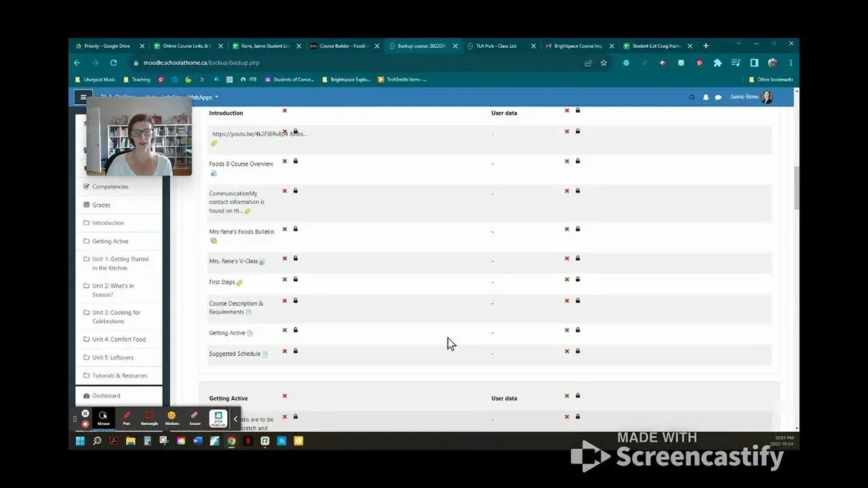Open Microsoft Word from taskbar
This screenshot has height=488, width=868.
[197, 440]
